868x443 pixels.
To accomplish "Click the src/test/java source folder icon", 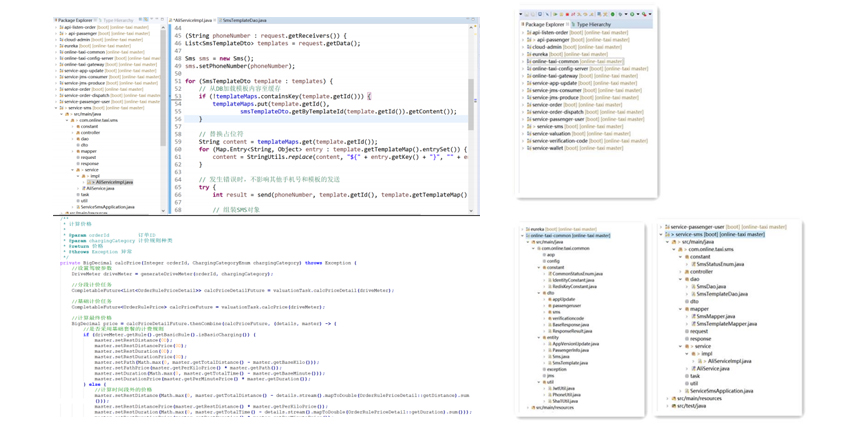I will tap(674, 406).
